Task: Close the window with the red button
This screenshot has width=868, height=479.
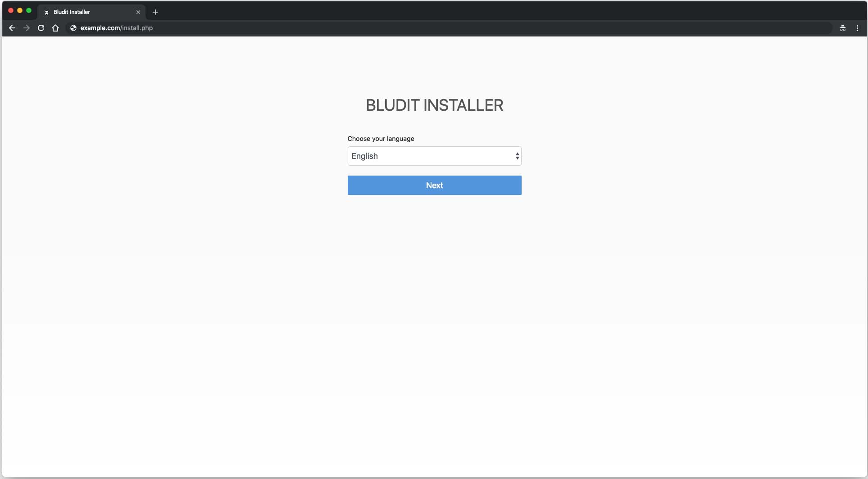Action: [11, 10]
